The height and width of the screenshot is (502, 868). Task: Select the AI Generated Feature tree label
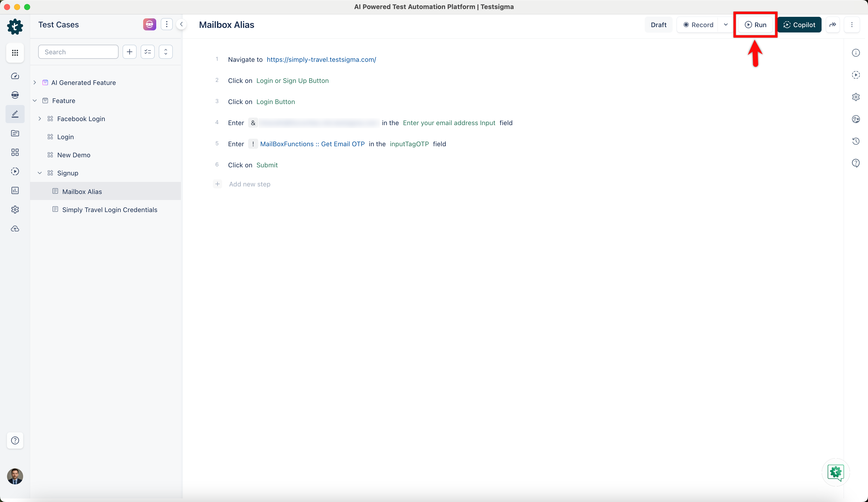[83, 83]
